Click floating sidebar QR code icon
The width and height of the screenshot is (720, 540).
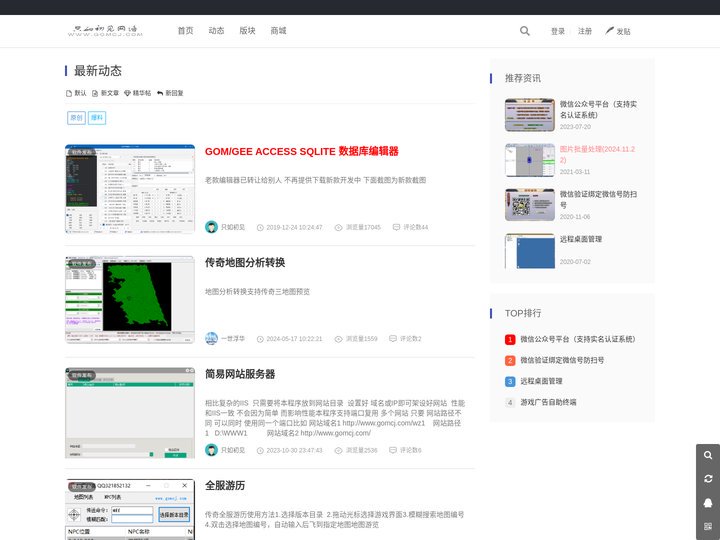point(708,527)
